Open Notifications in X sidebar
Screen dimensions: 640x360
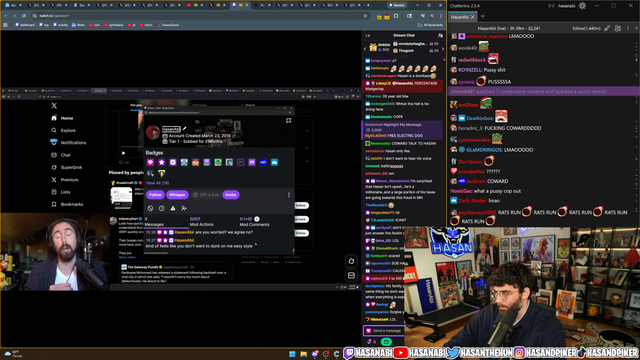(x=68, y=142)
